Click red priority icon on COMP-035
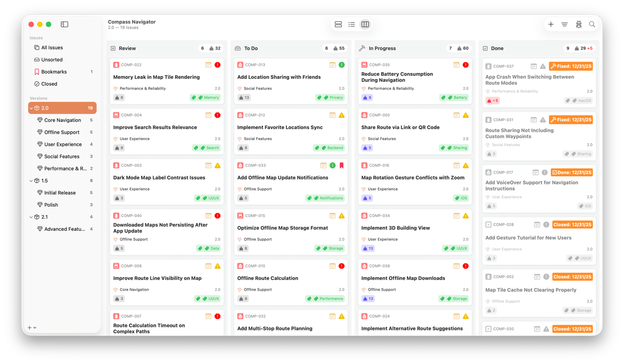This screenshot has height=364, width=624. click(466, 65)
